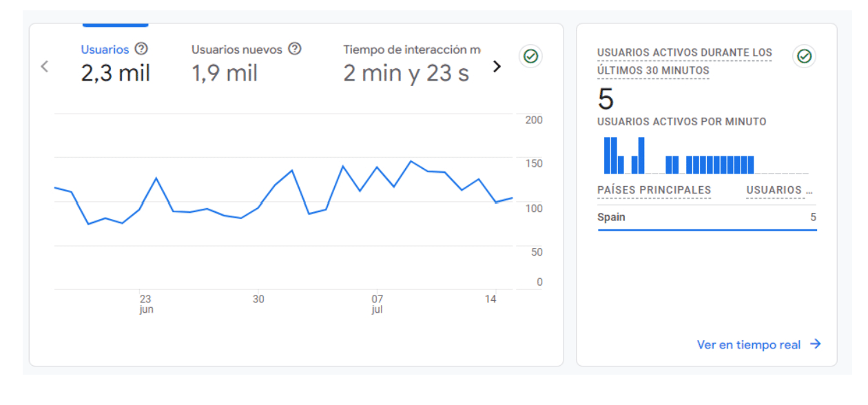This screenshot has height=405, width=868.
Task: Open the Usuarios column header in realtime card
Action: tap(778, 190)
